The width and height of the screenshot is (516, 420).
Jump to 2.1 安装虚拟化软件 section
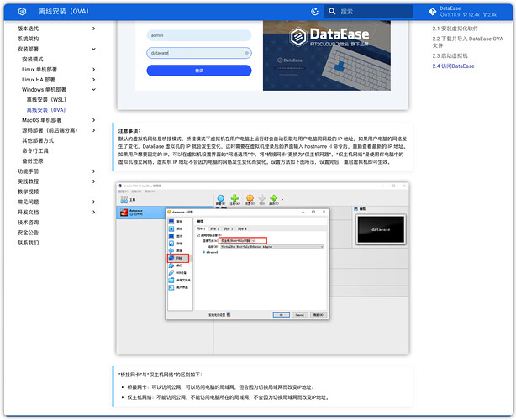[x=455, y=29]
